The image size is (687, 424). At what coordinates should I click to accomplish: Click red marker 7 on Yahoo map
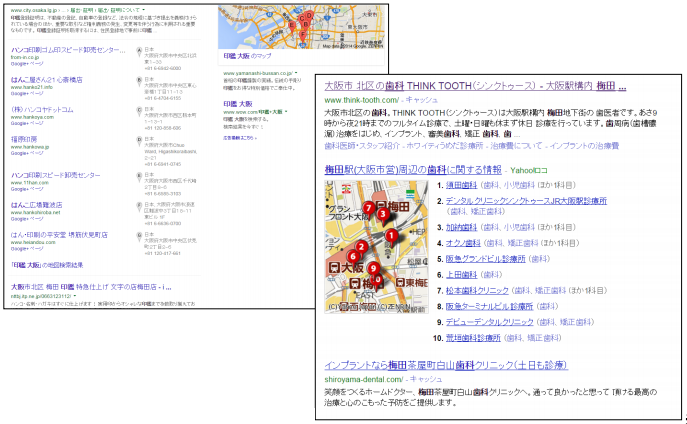368,210
